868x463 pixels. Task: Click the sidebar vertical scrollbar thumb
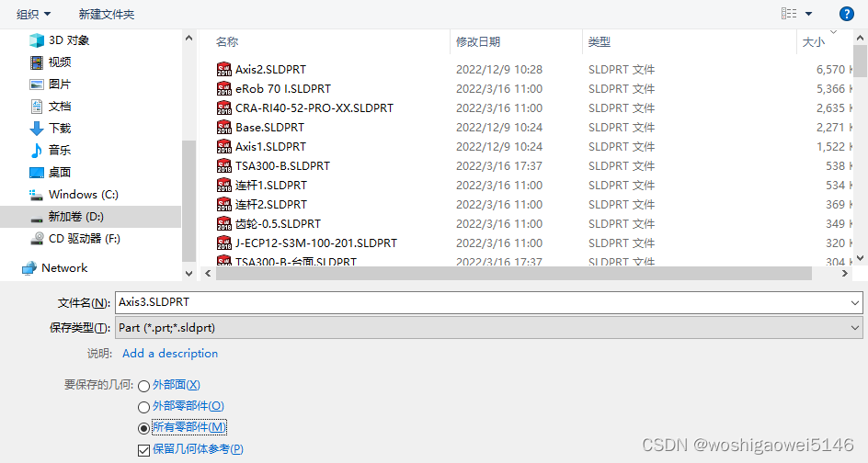coord(188,200)
